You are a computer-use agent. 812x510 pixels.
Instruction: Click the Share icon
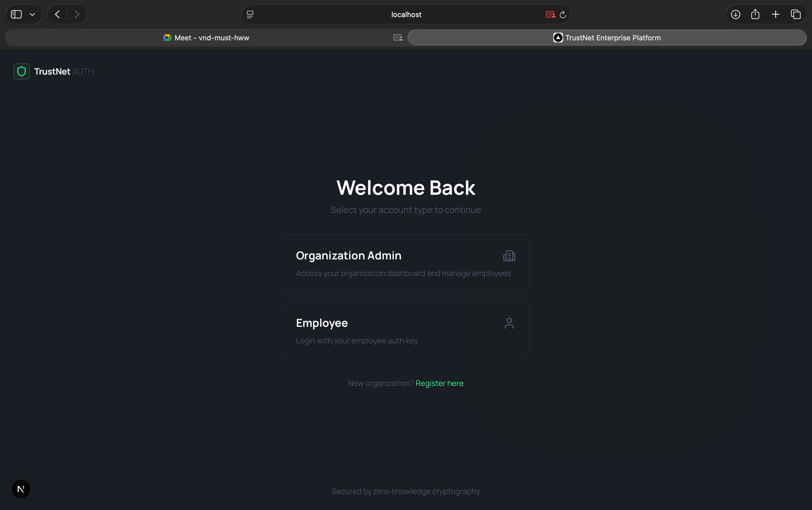click(755, 14)
